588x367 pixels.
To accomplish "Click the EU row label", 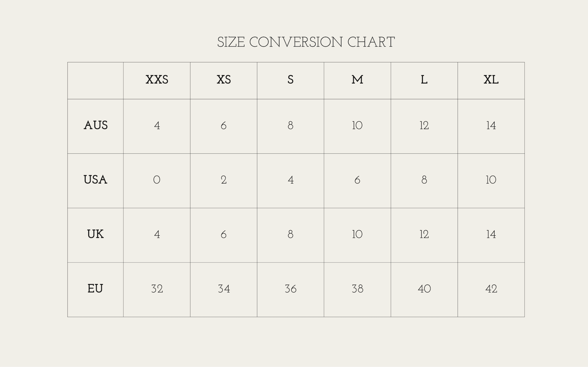I will 95,289.
